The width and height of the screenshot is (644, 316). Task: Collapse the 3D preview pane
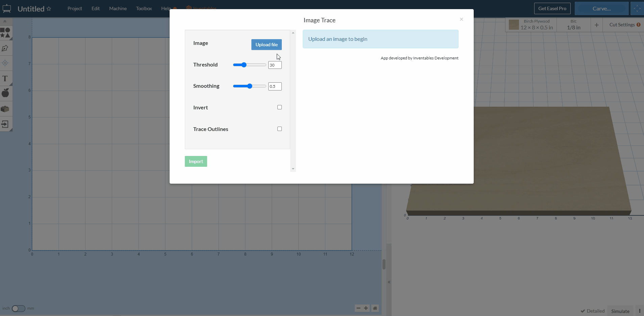(x=389, y=282)
